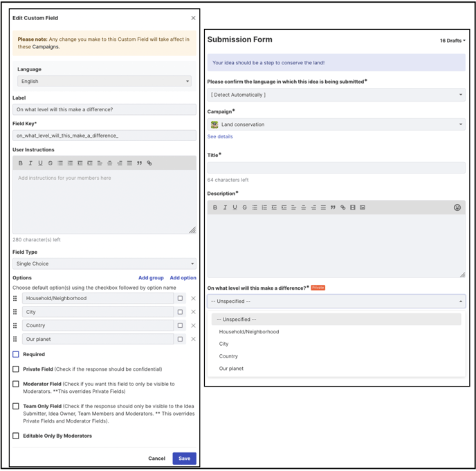
Task: Click into the Title input field
Action: tap(336, 168)
